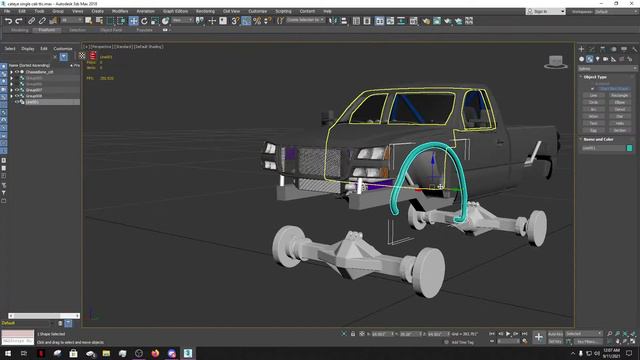Viewport: 640px width, 360px height.
Task: Click the Ellipse spline button
Action: (620, 102)
